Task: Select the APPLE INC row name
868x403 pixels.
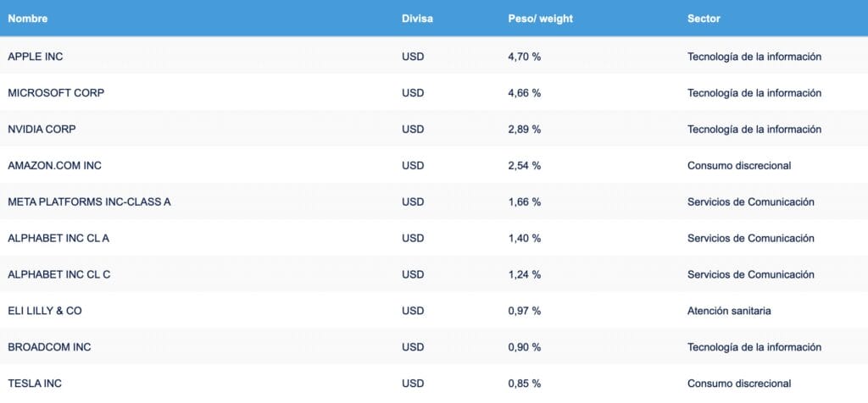Action: coord(36,57)
